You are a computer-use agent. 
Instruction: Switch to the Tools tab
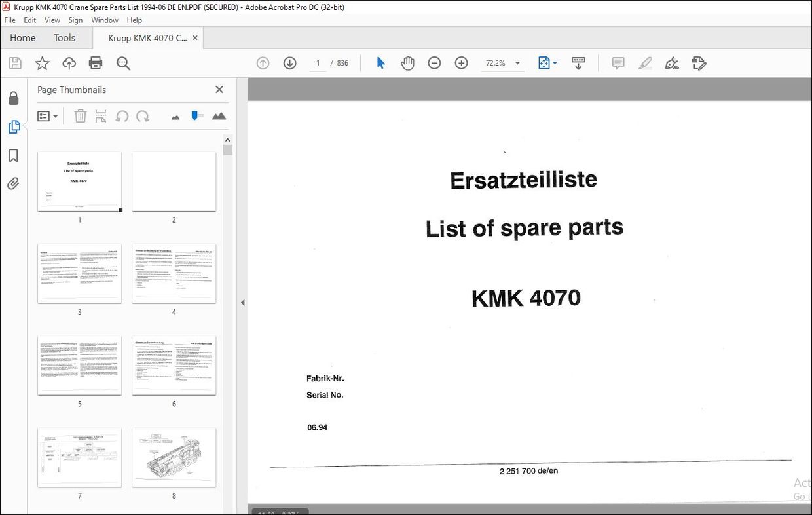(x=64, y=37)
